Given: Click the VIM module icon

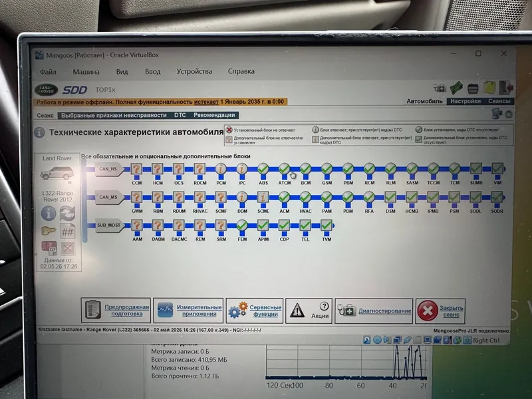Looking at the screenshot, I should [497, 169].
